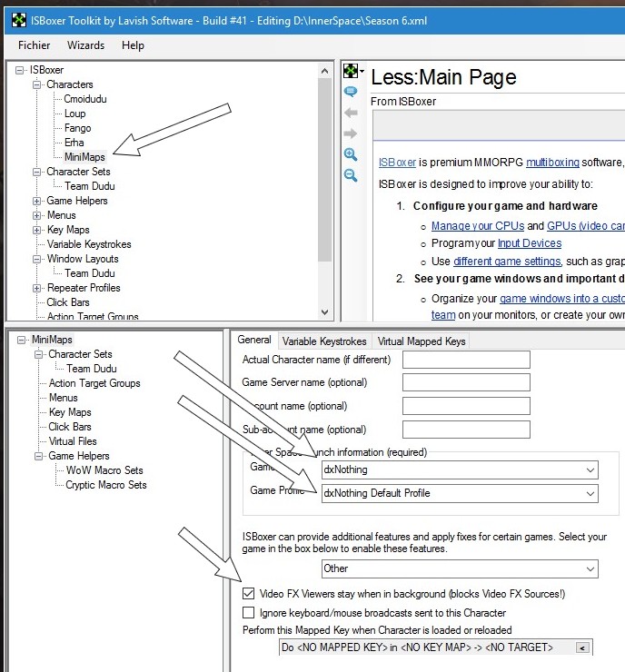Expand top-pane Game Helpers node above Menus

[x=37, y=201]
